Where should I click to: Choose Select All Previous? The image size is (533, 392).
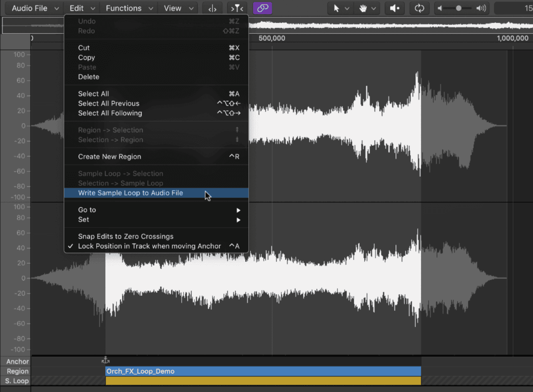[156, 103]
